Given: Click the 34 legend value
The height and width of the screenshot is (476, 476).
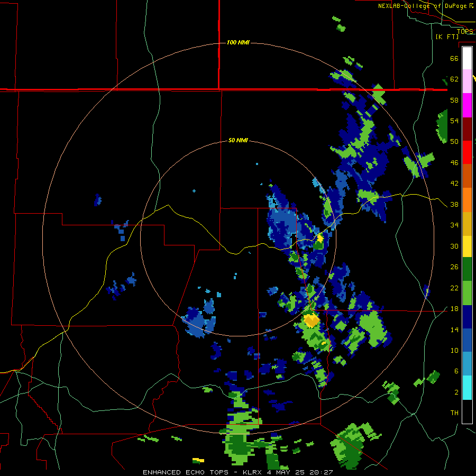Looking at the screenshot, I should (x=454, y=225).
